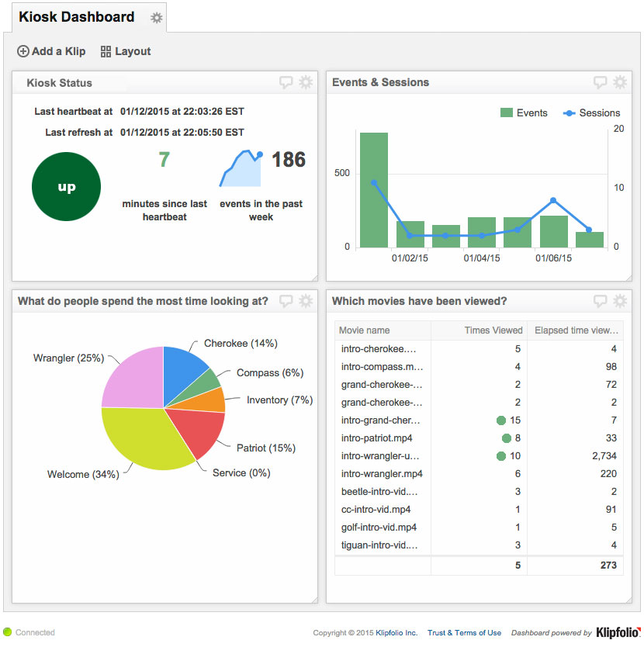Sort table by Times Viewed column
This screenshot has height=647, width=644.
479,330
